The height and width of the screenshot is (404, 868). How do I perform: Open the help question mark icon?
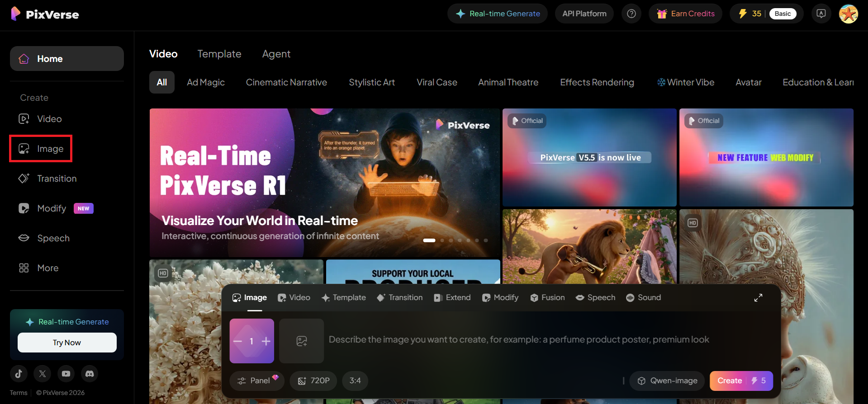[x=631, y=14]
